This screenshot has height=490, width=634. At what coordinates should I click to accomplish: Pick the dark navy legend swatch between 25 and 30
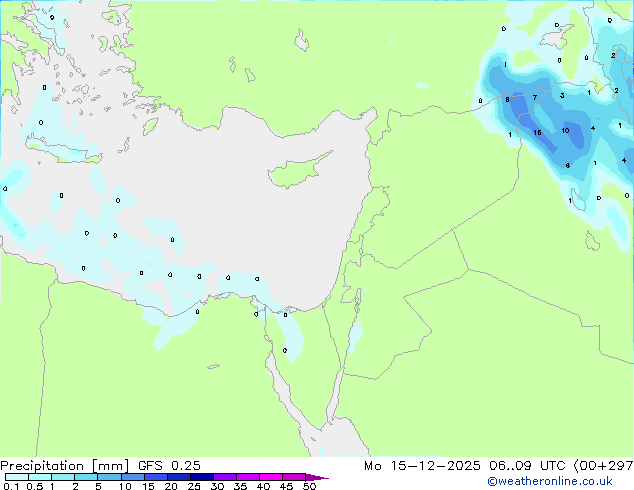point(201,477)
